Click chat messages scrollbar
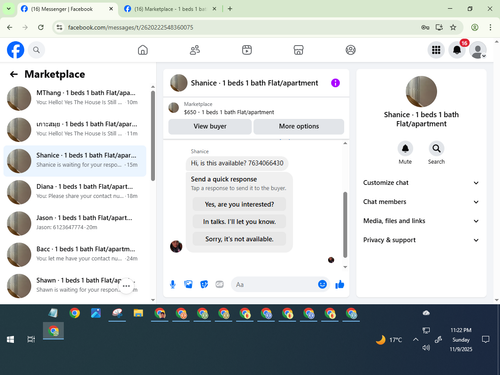 345,224
